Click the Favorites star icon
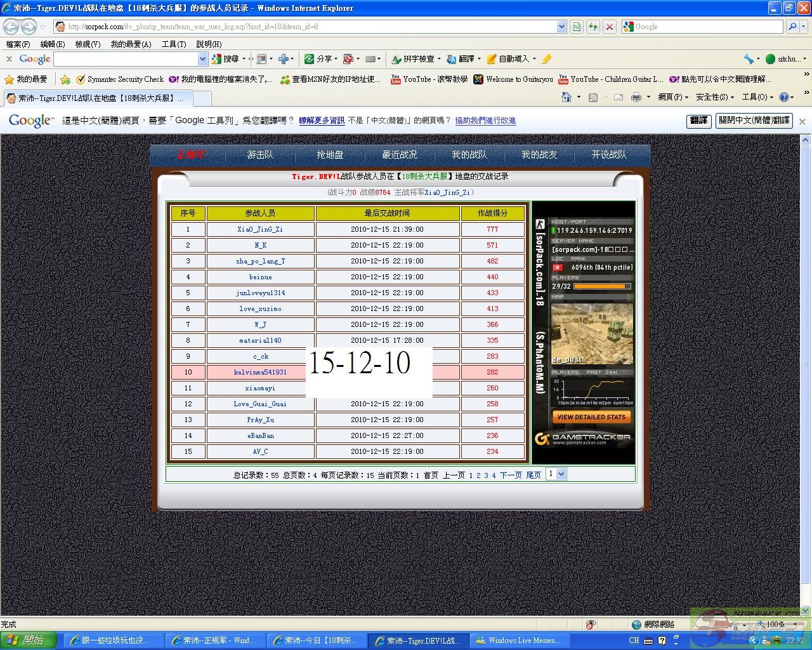The width and height of the screenshot is (812, 650). [10, 79]
